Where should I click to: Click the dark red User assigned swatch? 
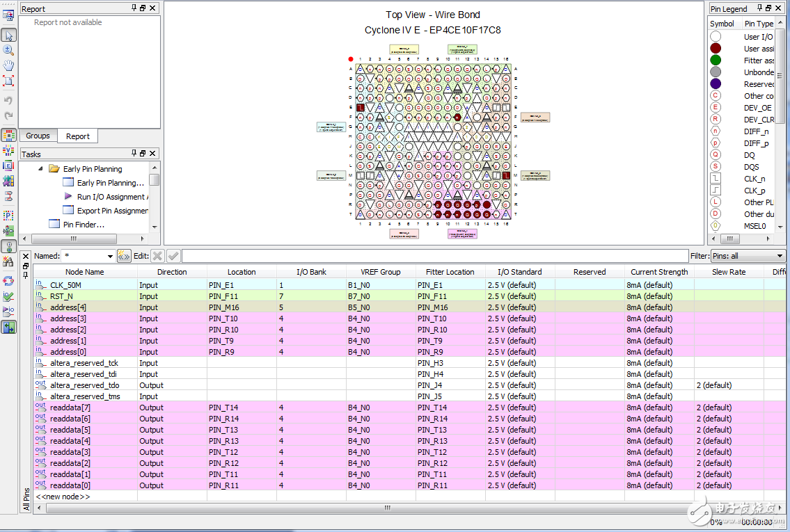[x=716, y=48]
